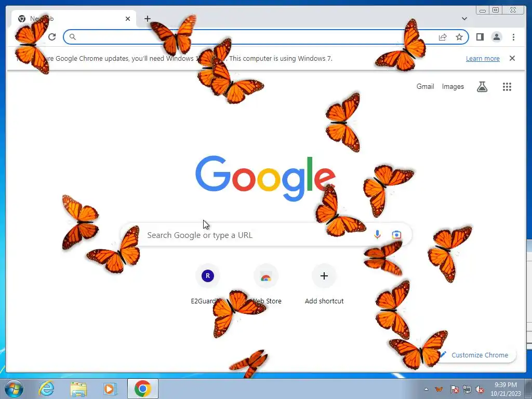The image size is (532, 399).
Task: Select the Chrome taskbar button
Action: 142,389
